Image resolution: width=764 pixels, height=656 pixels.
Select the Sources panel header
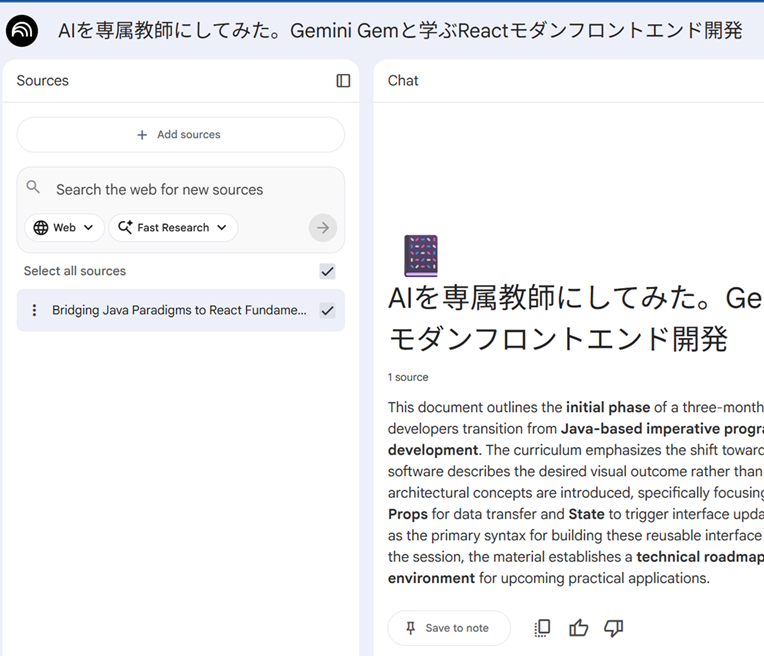point(43,81)
